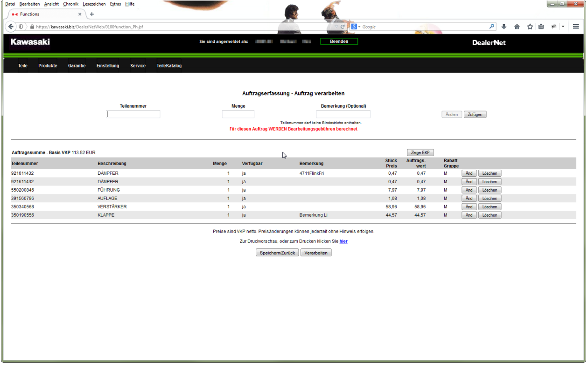Delete the VERSTÄRKER row with Löschen
588x365 pixels.
(x=490, y=207)
